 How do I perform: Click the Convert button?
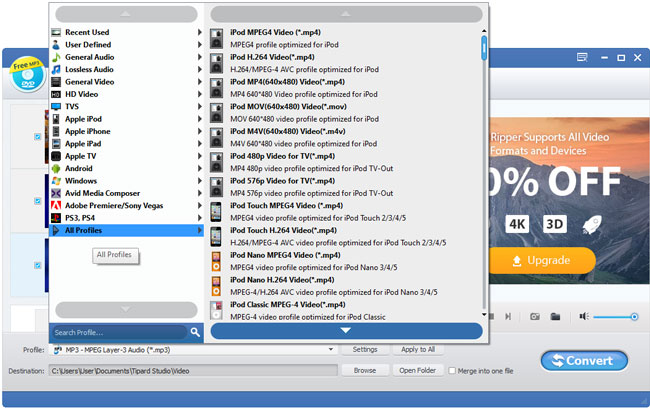point(584,361)
